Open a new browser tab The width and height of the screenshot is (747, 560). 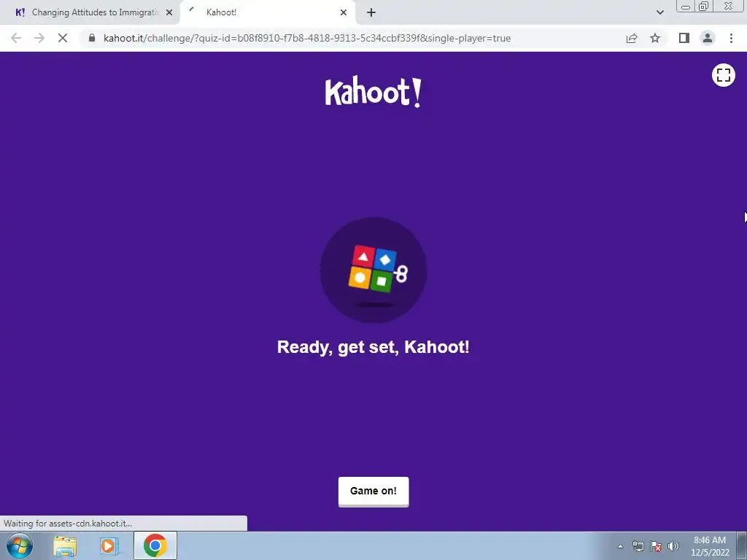(371, 12)
